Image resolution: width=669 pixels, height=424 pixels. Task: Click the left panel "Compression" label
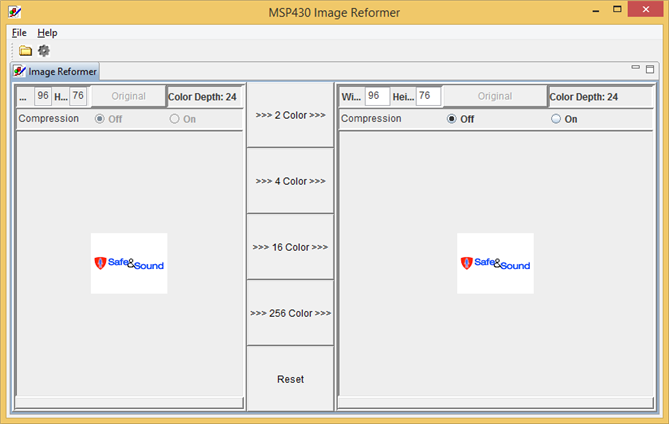pos(49,119)
